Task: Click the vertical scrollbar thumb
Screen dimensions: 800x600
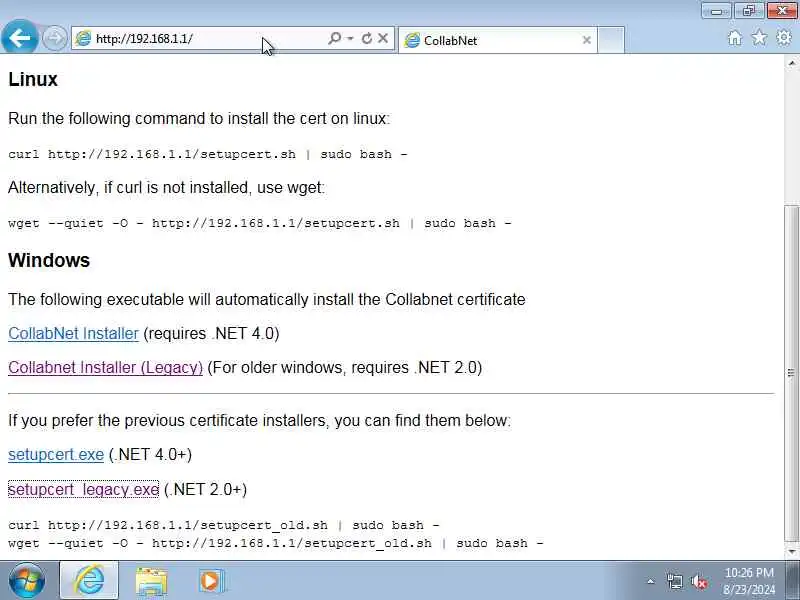Action: click(791, 373)
